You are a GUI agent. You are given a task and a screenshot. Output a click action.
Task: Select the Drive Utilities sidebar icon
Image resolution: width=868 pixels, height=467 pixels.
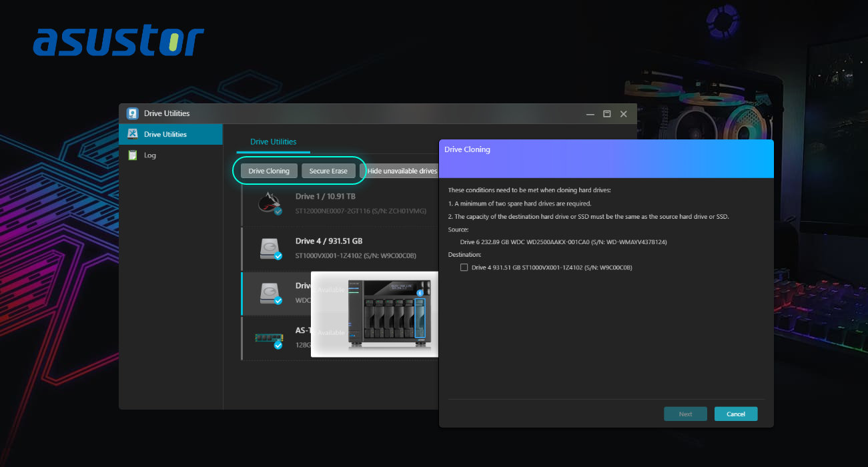[133, 134]
